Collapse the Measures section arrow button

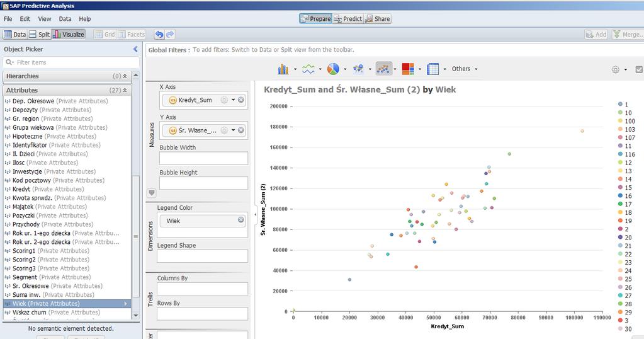(x=152, y=193)
